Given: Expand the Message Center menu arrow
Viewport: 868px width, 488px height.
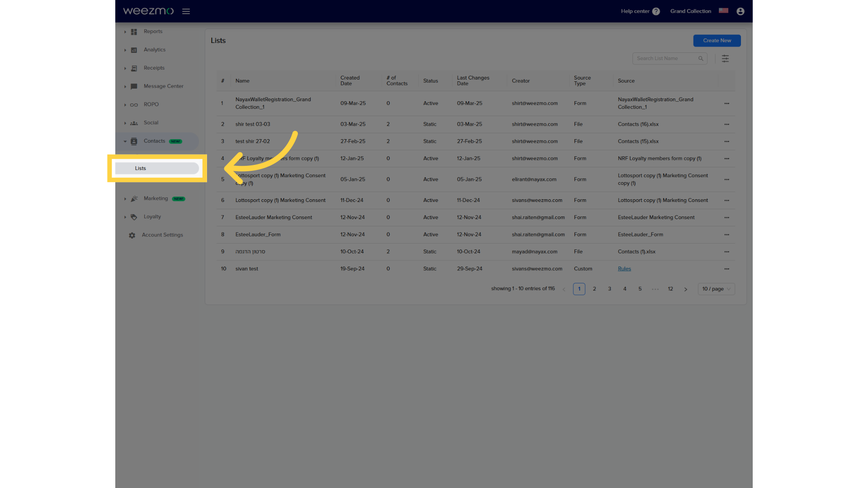Looking at the screenshot, I should pos(125,86).
